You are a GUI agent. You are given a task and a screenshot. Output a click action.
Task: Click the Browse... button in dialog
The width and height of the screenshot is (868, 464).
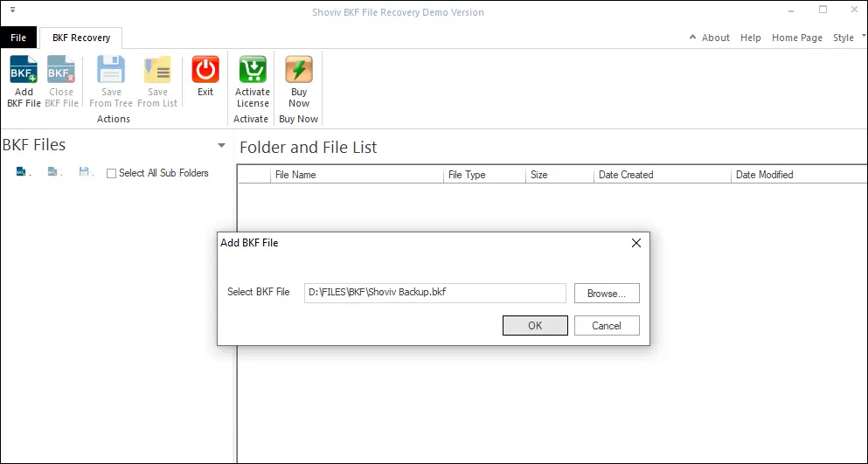(x=607, y=294)
